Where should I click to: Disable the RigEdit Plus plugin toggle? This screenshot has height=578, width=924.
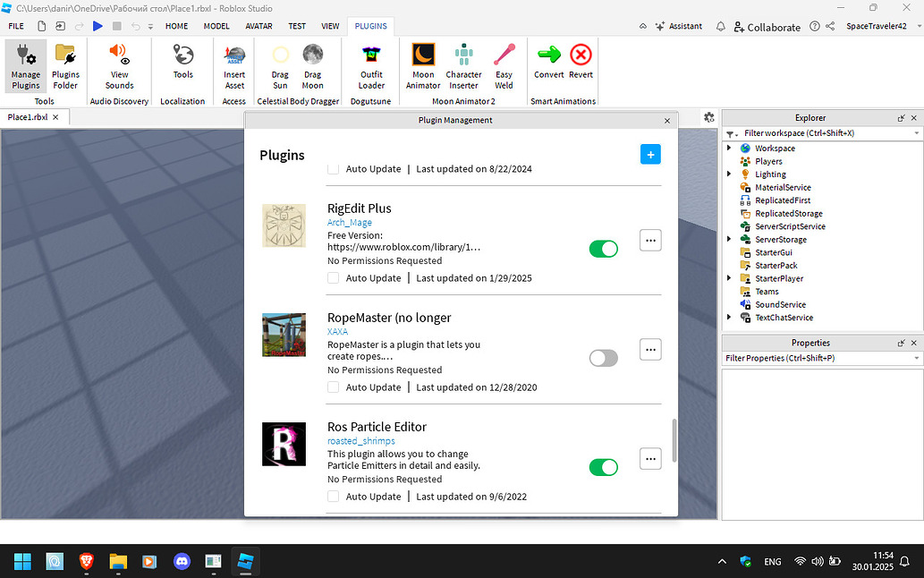603,249
